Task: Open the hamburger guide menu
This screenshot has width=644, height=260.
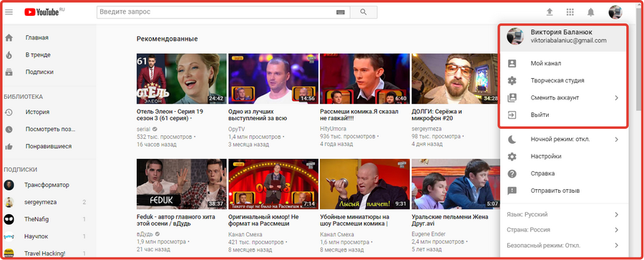Action: click(9, 12)
